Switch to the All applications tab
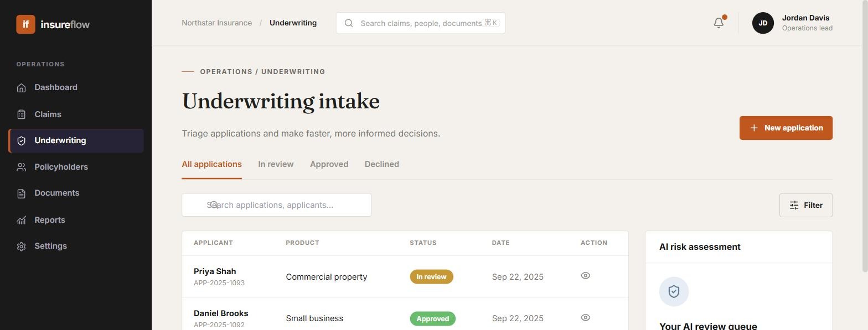The height and width of the screenshot is (330, 868). pyautogui.click(x=211, y=164)
